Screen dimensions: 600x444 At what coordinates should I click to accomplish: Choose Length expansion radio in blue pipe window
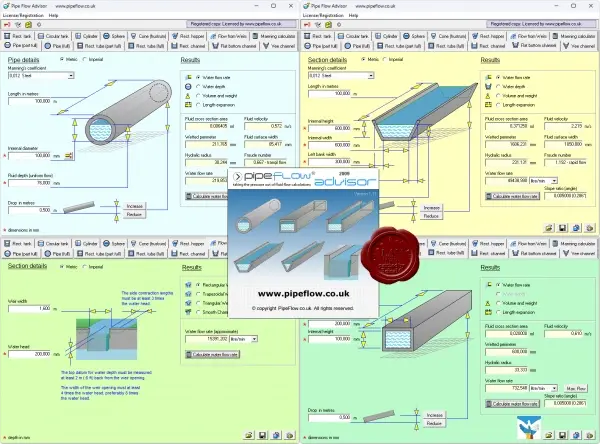tap(198, 105)
